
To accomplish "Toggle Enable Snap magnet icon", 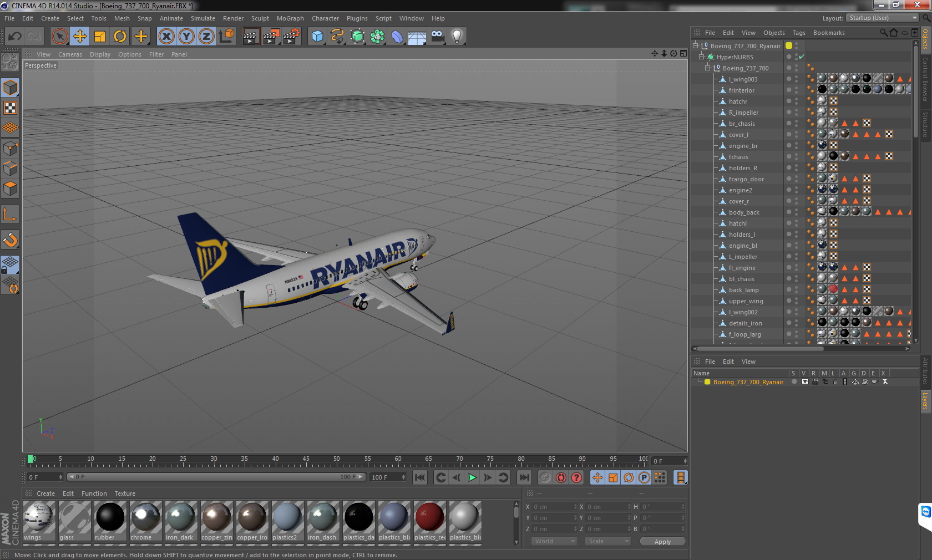I will pyautogui.click(x=10, y=240).
